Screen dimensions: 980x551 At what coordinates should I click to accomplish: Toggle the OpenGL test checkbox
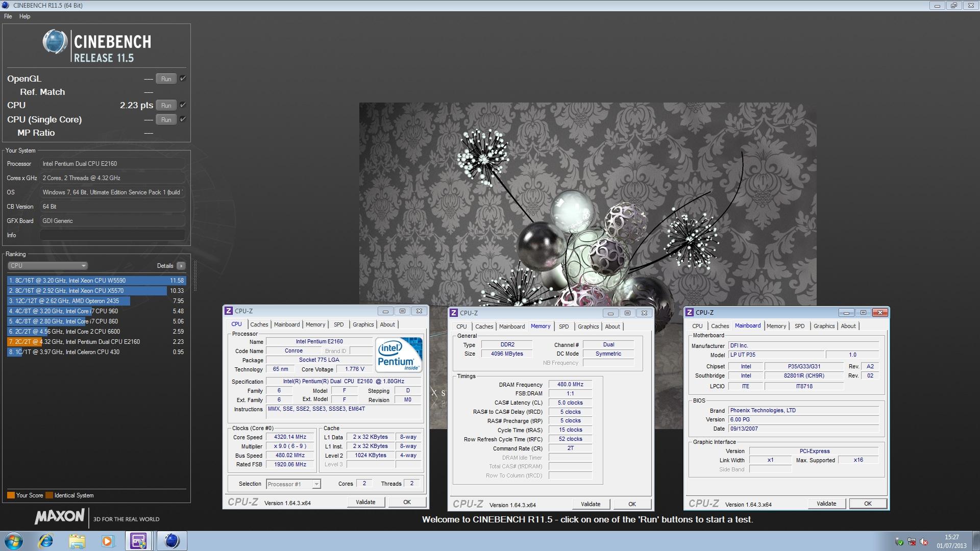click(x=183, y=78)
